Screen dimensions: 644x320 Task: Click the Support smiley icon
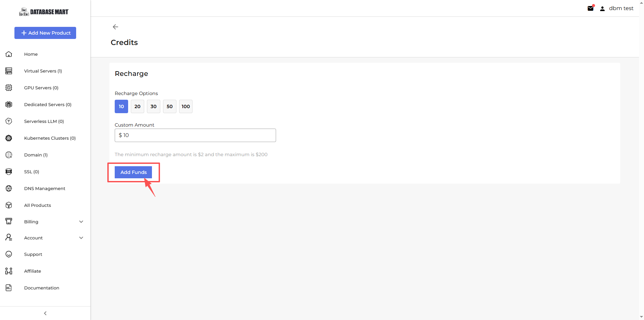tap(9, 254)
